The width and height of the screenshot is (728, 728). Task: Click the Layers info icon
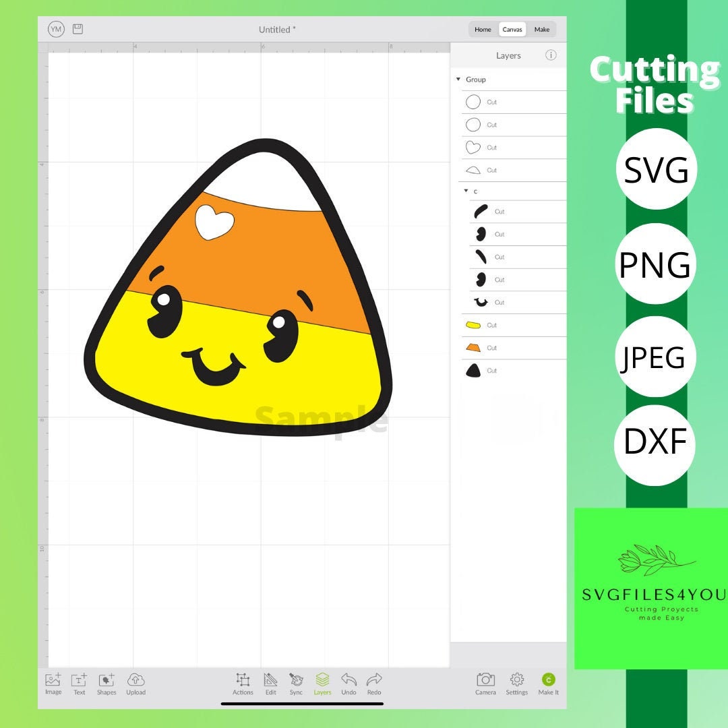pos(551,56)
